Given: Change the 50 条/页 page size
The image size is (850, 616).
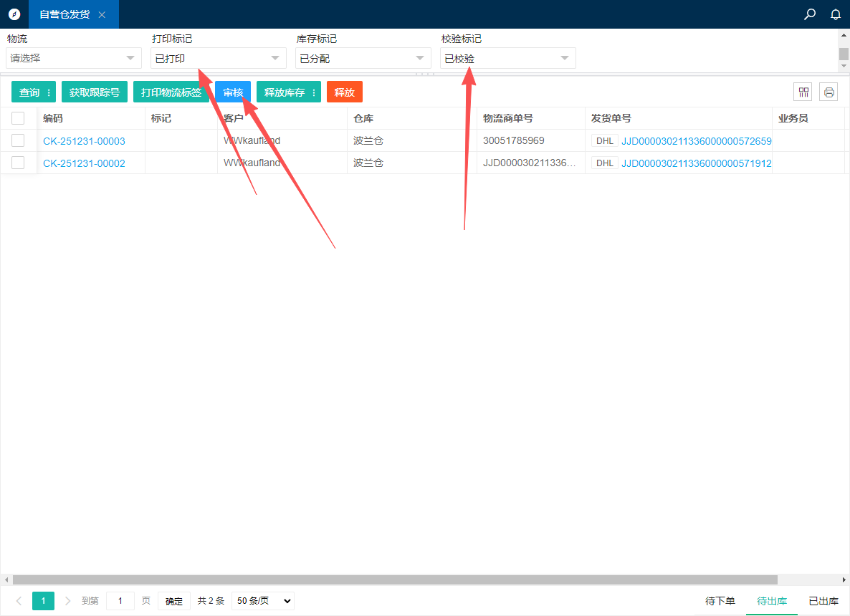Looking at the screenshot, I should 262,601.
